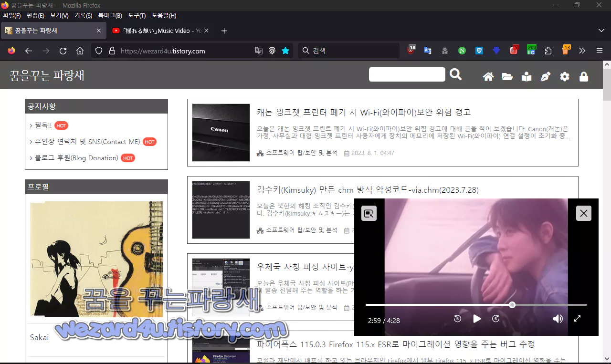Open the 보기(V) menu
The image size is (611, 364).
pyautogui.click(x=59, y=16)
